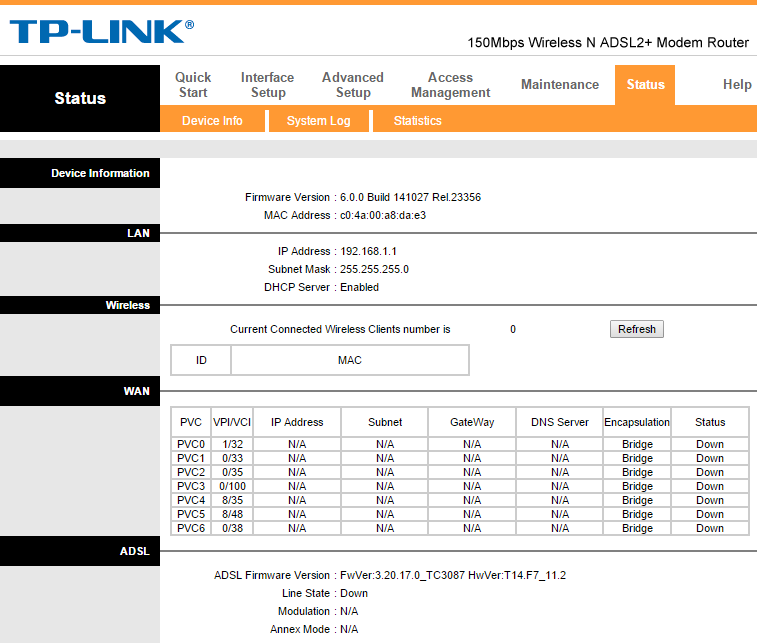This screenshot has height=643, width=757.
Task: Click the black Status panel heading
Action: click(x=80, y=98)
